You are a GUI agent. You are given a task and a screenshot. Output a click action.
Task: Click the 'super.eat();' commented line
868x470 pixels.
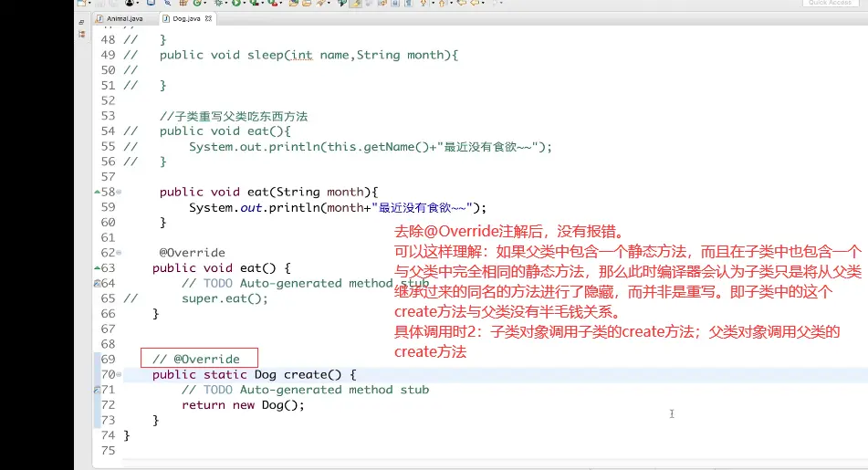pos(225,299)
